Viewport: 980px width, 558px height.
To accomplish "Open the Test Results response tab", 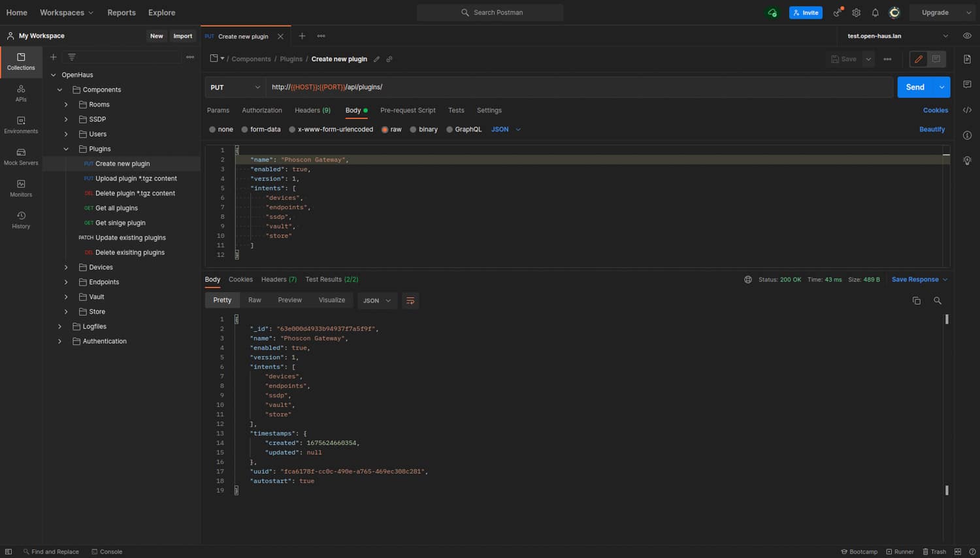I will 331,280.
